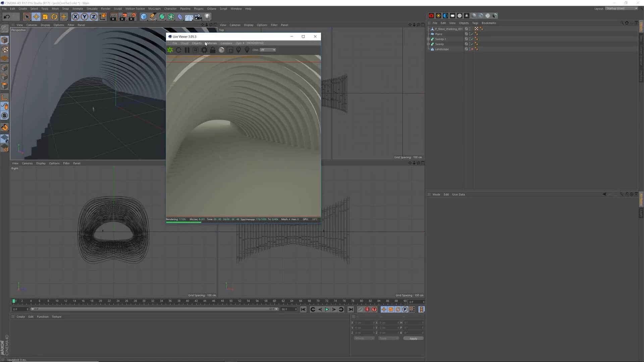644x362 pixels.
Task: Toggle Plane object enabled checkmark
Action: point(472,34)
